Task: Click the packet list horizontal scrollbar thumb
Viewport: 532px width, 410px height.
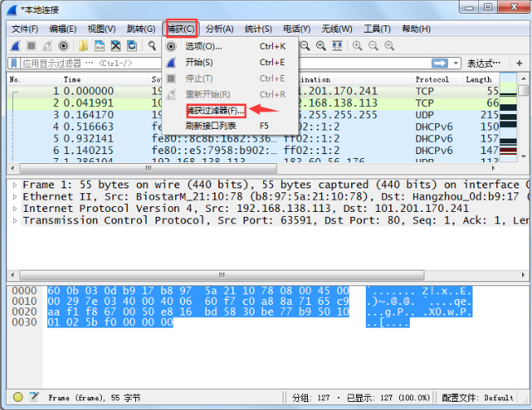Action: point(148,168)
